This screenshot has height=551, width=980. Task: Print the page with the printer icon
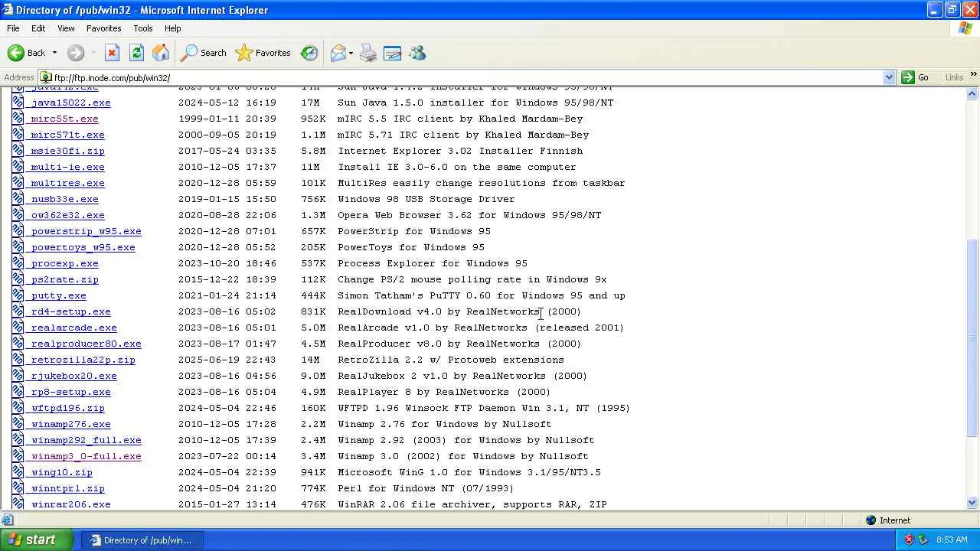[x=368, y=53]
